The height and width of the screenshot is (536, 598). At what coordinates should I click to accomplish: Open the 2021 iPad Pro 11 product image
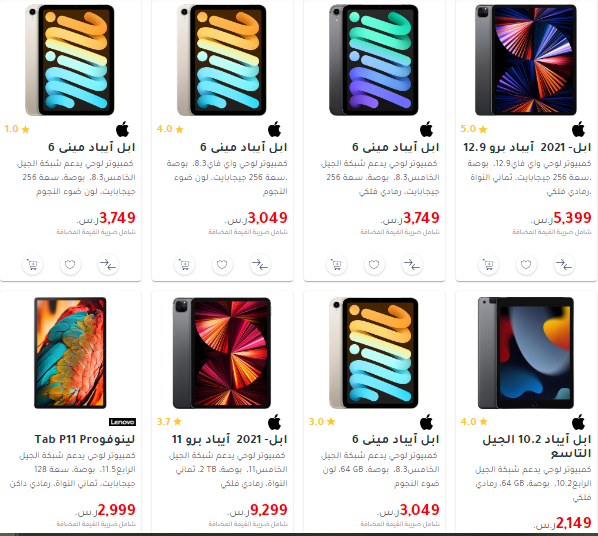click(x=222, y=353)
